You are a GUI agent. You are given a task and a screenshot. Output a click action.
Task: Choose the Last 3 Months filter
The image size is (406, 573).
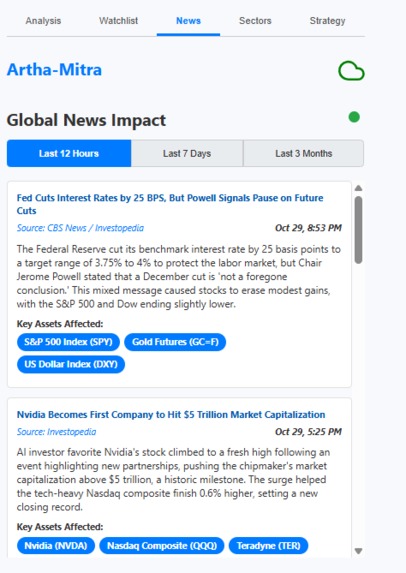tap(304, 153)
